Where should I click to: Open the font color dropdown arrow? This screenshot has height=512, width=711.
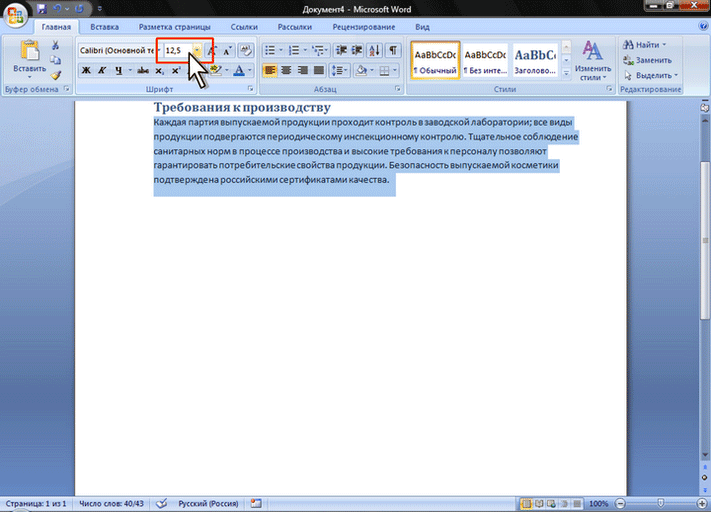click(250, 70)
